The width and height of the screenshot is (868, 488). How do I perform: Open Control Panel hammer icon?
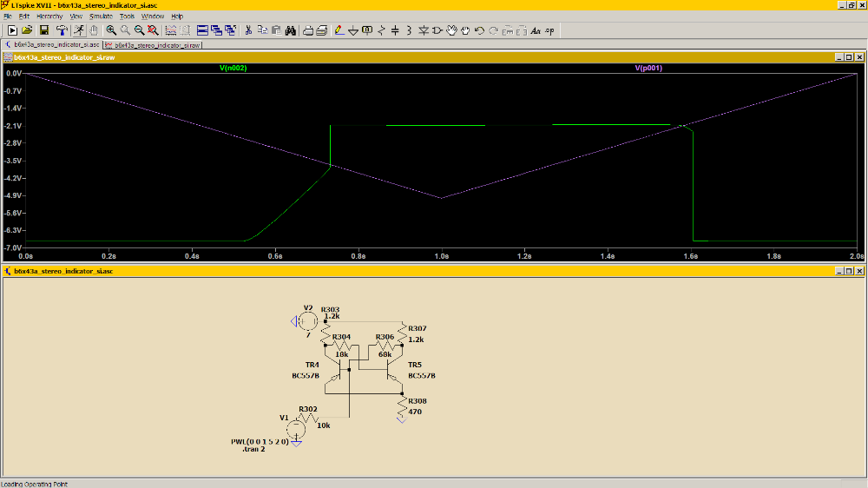click(62, 30)
